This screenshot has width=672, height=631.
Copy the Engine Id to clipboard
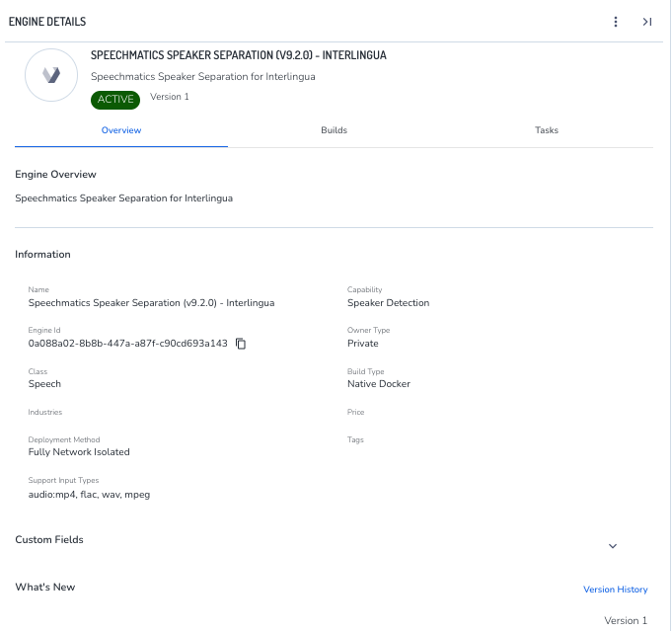(x=241, y=344)
